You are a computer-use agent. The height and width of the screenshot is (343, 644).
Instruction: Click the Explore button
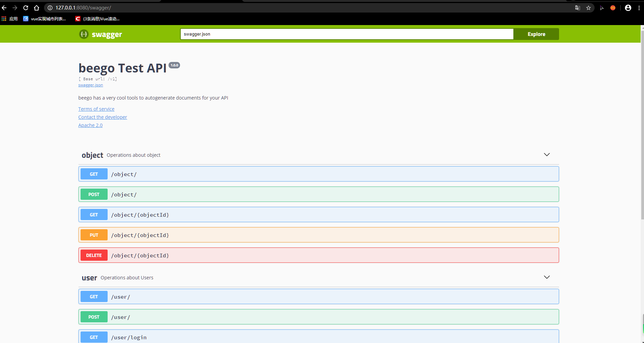536,34
